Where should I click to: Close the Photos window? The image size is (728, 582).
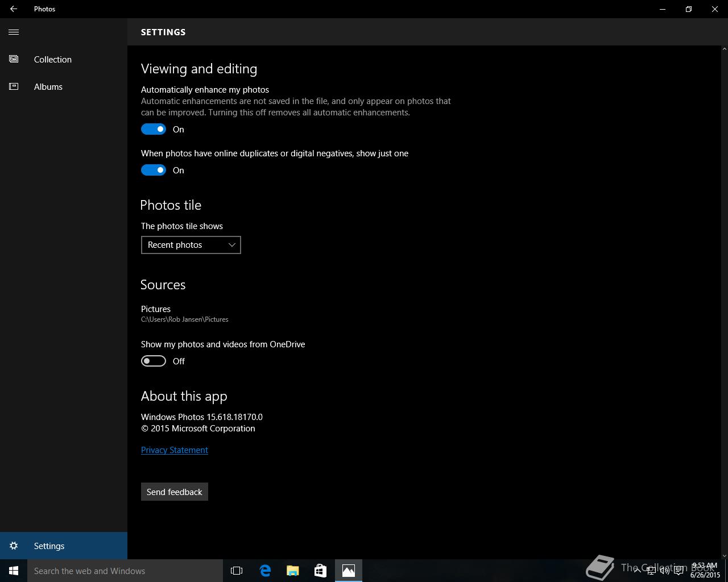pos(715,9)
